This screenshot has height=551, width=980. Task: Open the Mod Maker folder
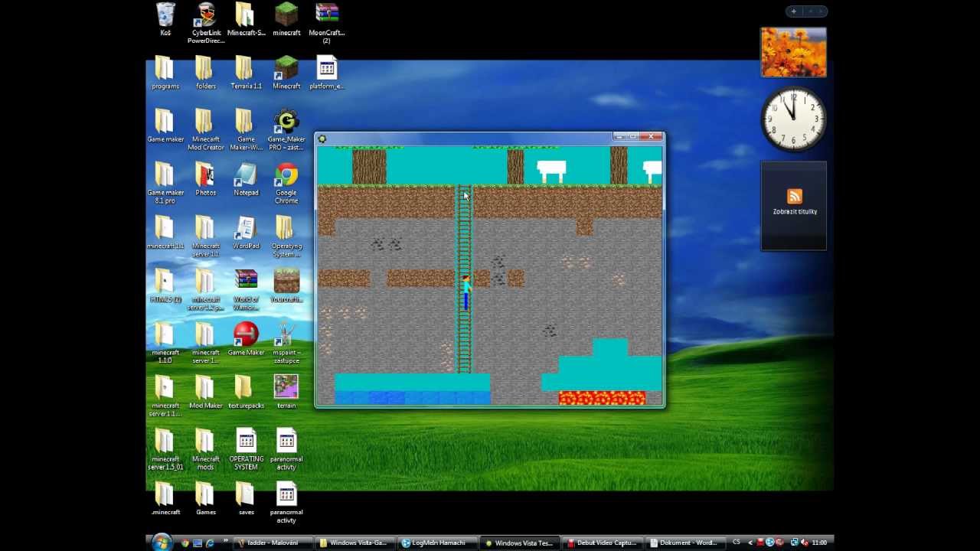click(205, 392)
